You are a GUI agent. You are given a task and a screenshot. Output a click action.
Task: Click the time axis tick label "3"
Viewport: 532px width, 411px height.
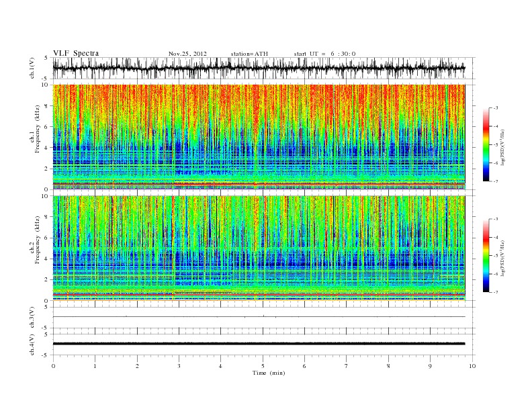[x=179, y=366]
